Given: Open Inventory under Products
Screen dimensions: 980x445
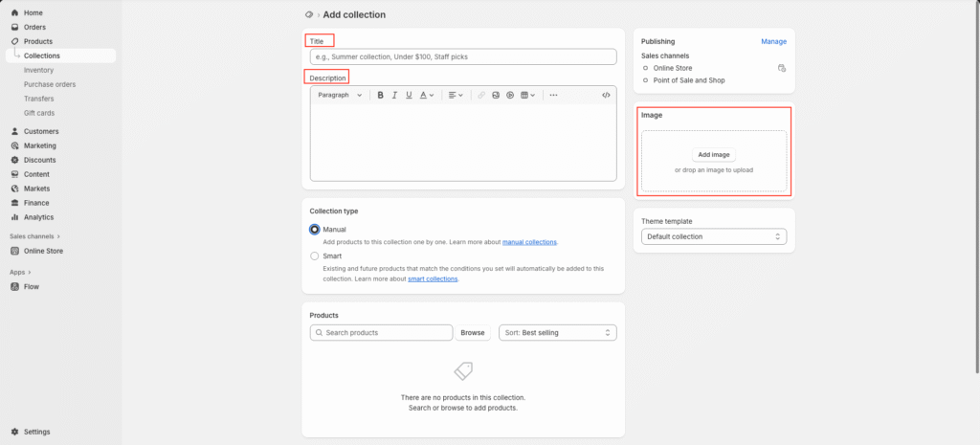Looking at the screenshot, I should pyautogui.click(x=38, y=70).
